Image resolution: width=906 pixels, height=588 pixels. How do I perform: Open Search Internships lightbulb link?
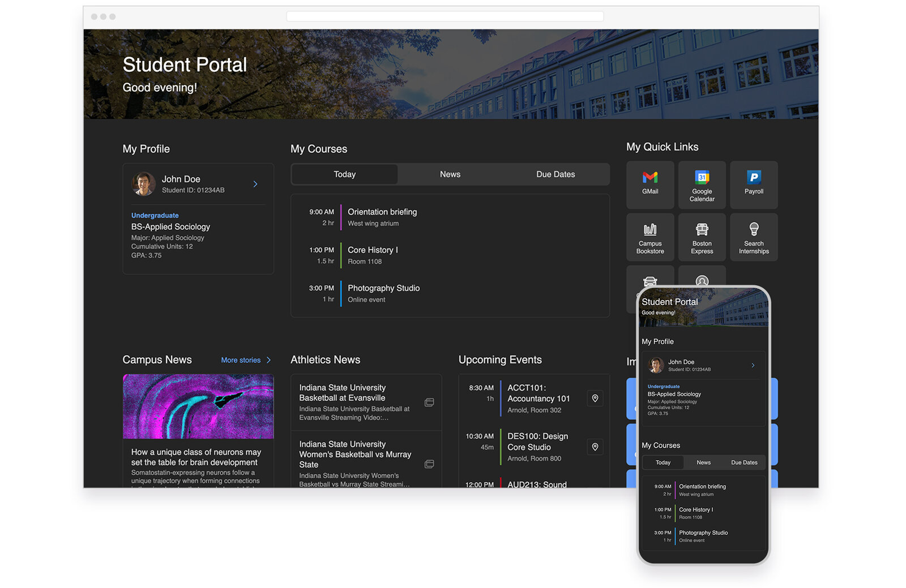coord(754,237)
